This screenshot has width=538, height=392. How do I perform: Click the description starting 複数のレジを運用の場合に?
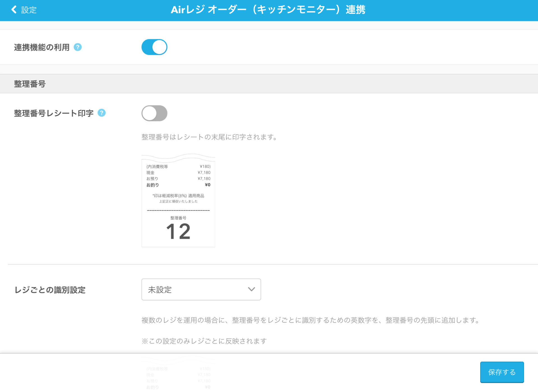[x=311, y=320]
